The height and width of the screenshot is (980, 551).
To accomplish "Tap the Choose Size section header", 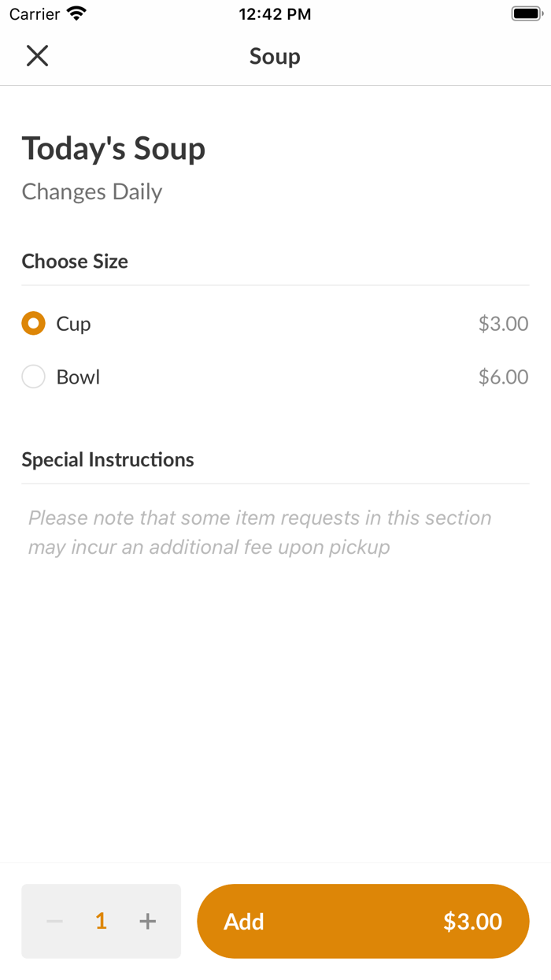I will (75, 262).
